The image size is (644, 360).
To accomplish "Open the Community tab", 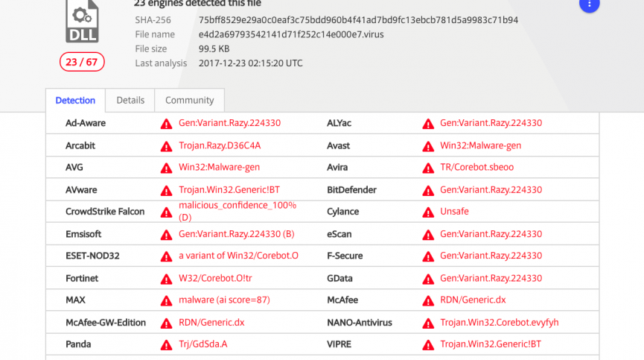I will [189, 101].
